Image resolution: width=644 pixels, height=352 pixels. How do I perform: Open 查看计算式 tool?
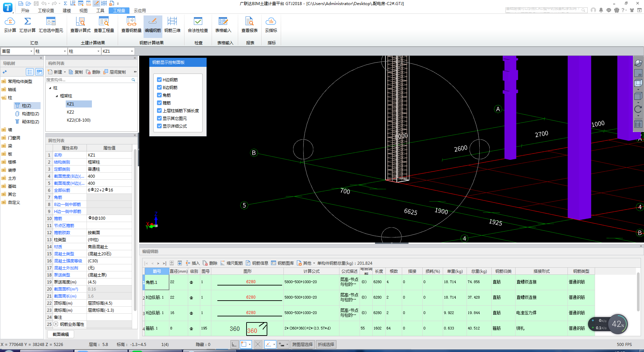[x=80, y=25]
